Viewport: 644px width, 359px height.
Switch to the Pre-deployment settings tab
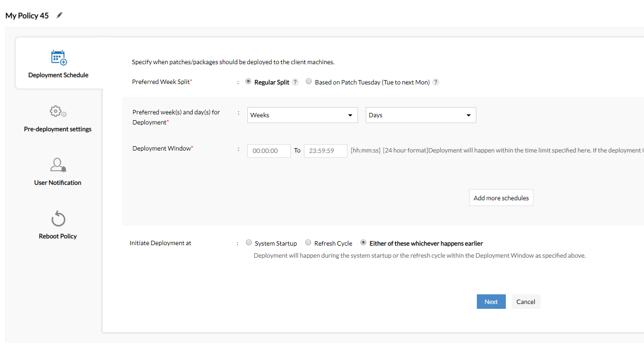click(57, 129)
